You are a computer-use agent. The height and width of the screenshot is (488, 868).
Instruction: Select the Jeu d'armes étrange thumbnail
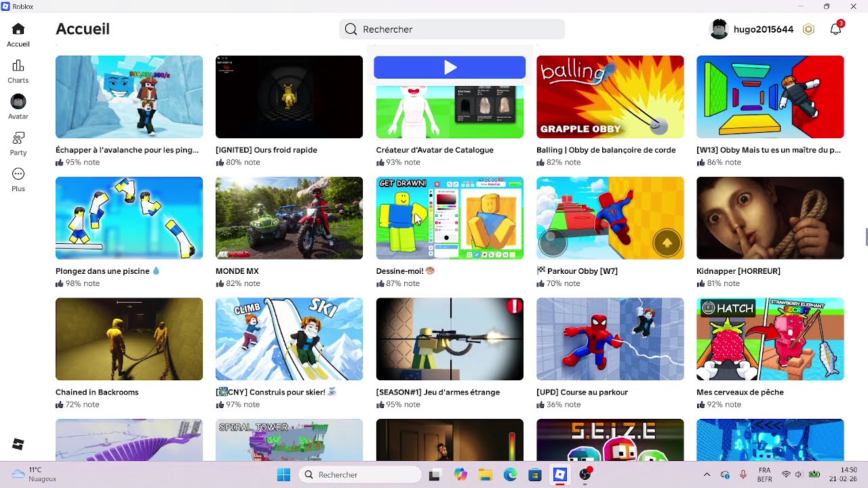coord(450,339)
